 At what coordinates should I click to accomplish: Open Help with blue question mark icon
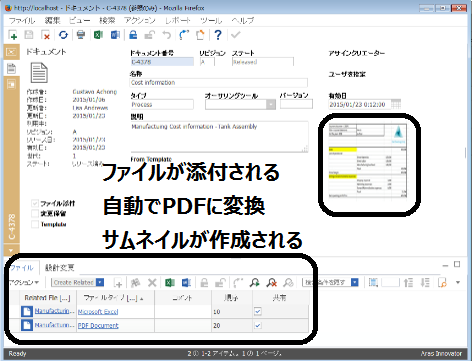click(x=218, y=35)
